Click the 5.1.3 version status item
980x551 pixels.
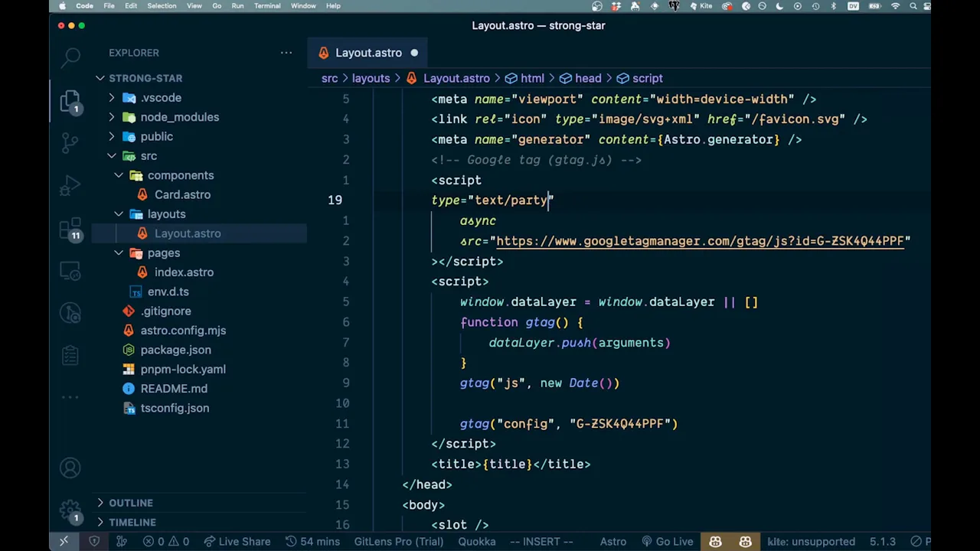point(882,542)
